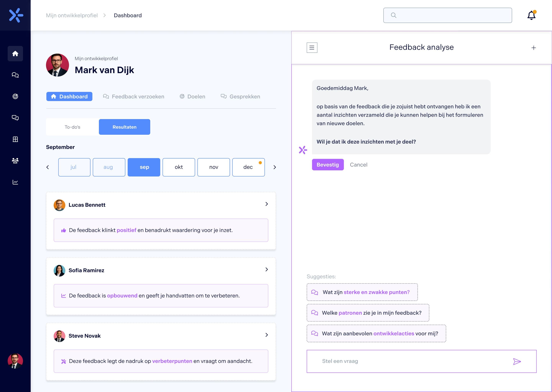Image resolution: width=552 pixels, height=392 pixels.
Task: Click the Bevestig button
Action: [x=328, y=164]
